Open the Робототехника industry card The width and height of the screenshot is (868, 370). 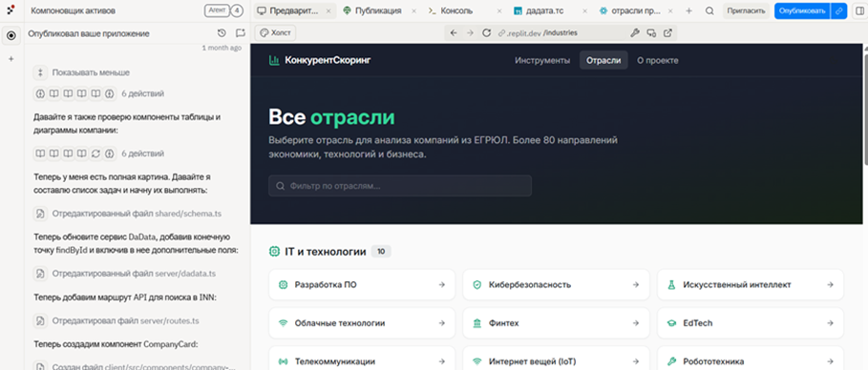pos(751,358)
